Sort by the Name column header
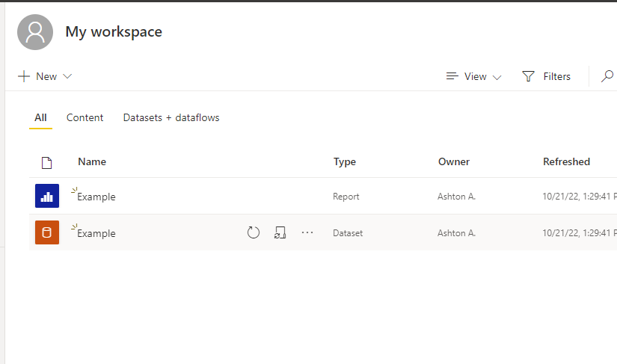Image resolution: width=617 pixels, height=364 pixels. click(x=92, y=161)
